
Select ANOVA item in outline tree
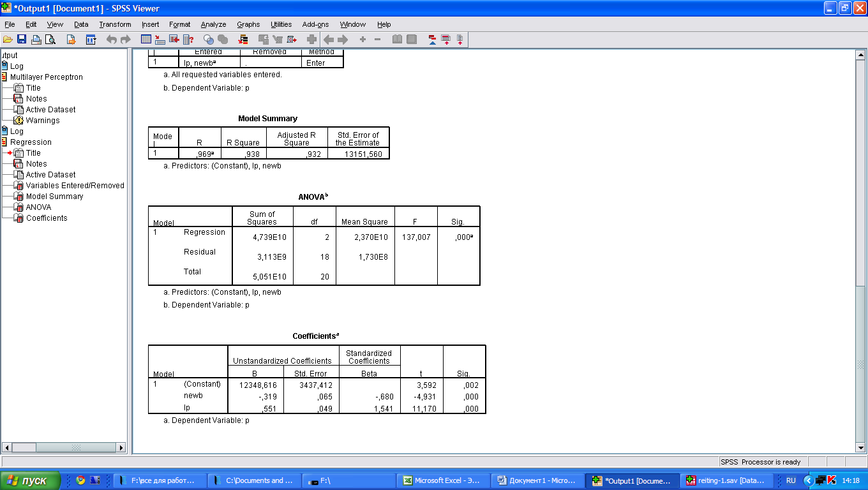coord(38,207)
